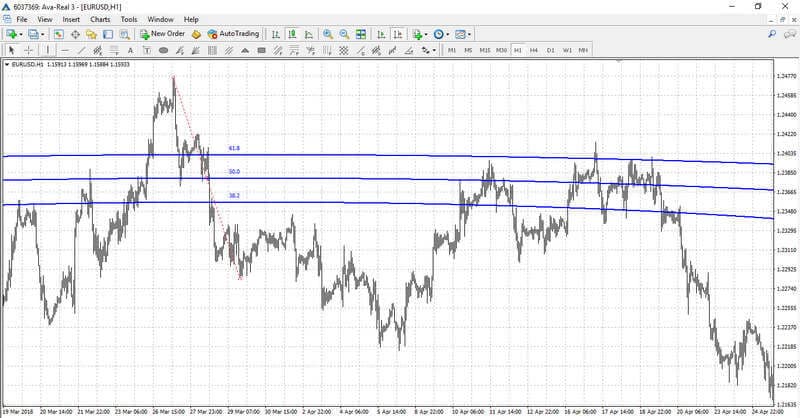This screenshot has height=418, width=800.
Task: Open a new chart via toolbar icon
Action: 11,34
